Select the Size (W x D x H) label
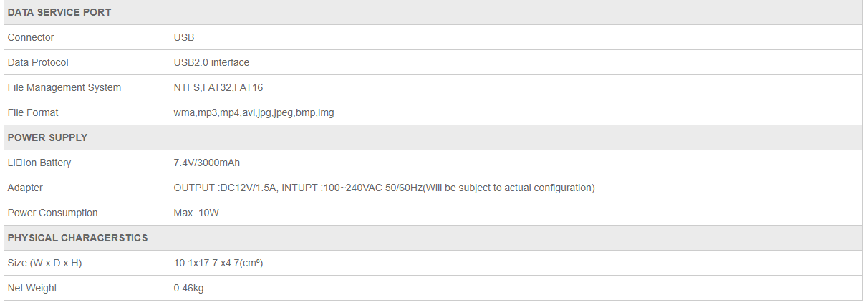The image size is (868, 305). click(x=44, y=263)
